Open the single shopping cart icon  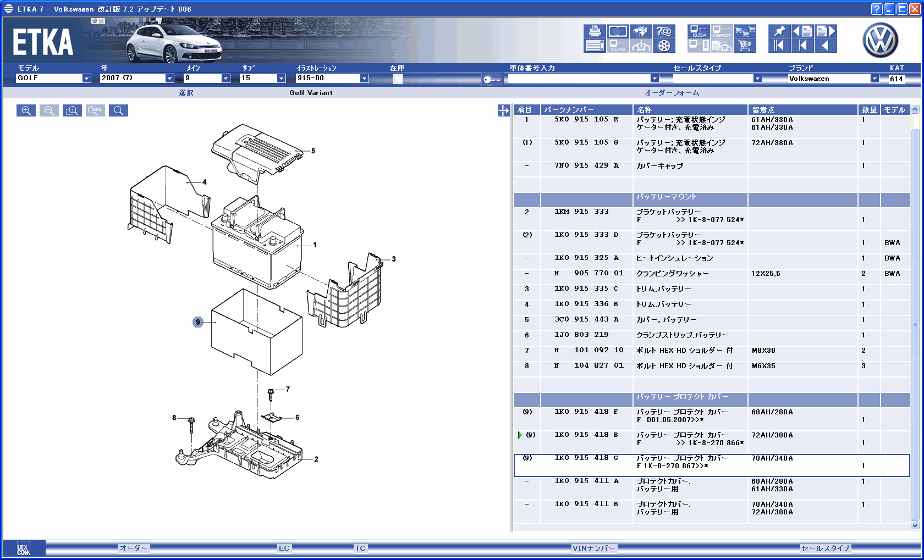point(745,46)
